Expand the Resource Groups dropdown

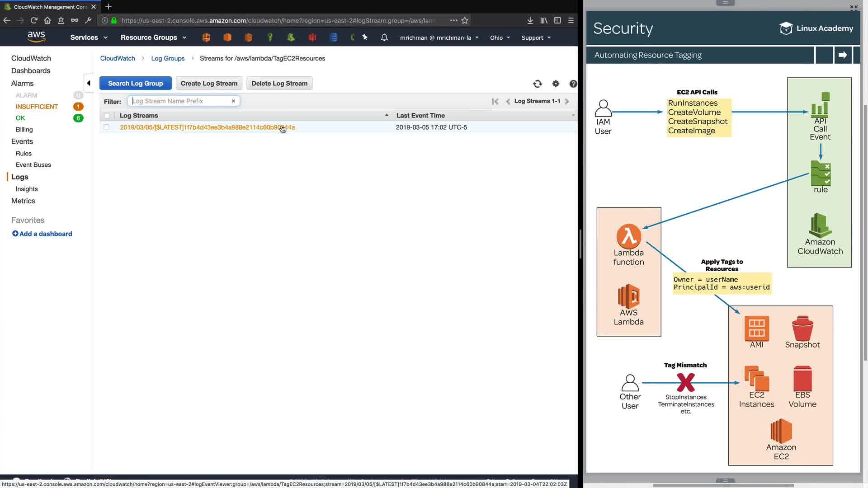pos(153,38)
